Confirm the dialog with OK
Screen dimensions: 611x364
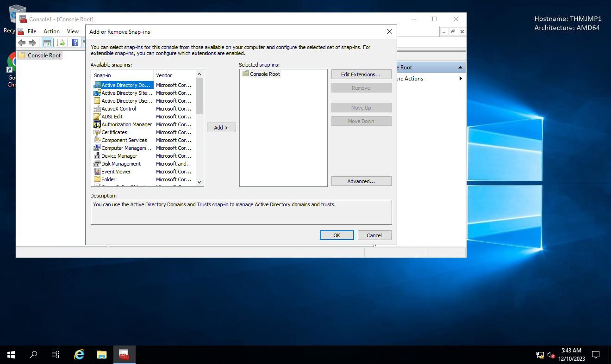(337, 235)
